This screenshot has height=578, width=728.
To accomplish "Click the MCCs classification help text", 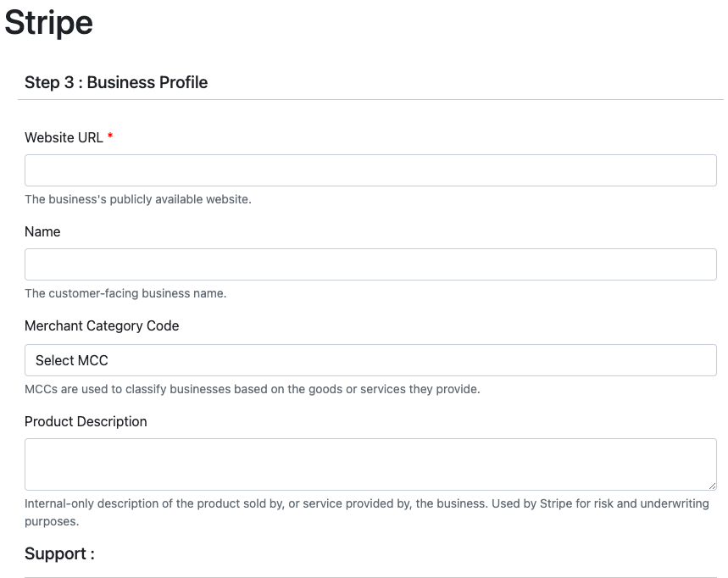I will pyautogui.click(x=253, y=389).
